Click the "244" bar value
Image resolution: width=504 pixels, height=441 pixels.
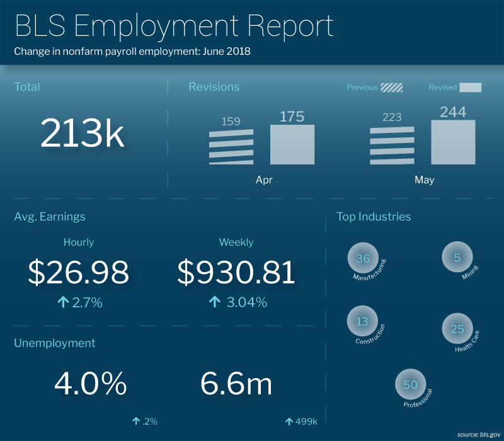point(453,112)
